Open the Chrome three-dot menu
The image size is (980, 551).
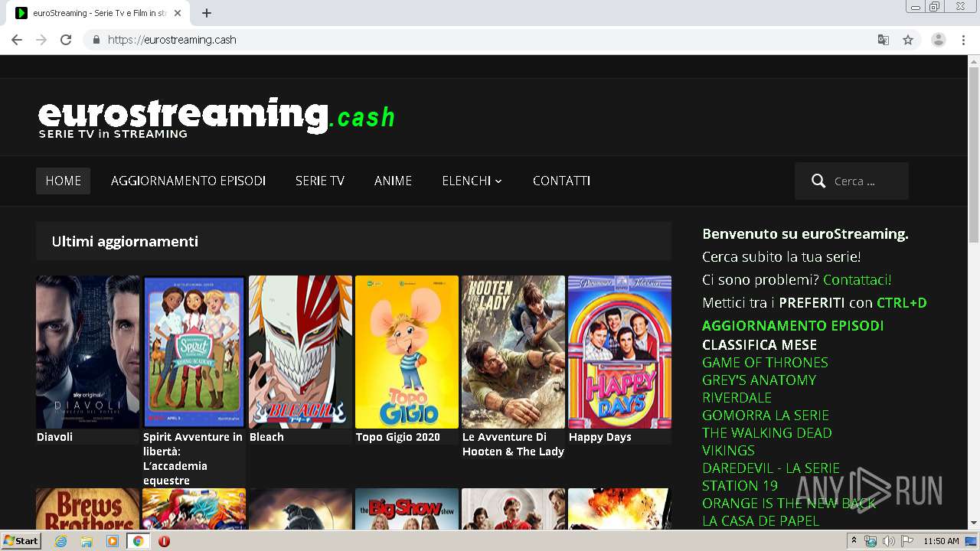click(x=963, y=40)
